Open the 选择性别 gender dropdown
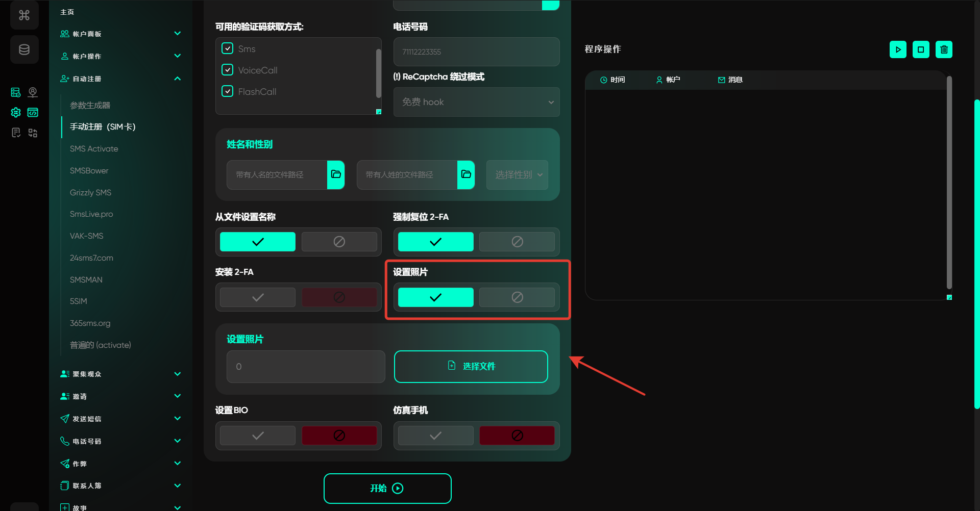This screenshot has height=511, width=980. 517,175
